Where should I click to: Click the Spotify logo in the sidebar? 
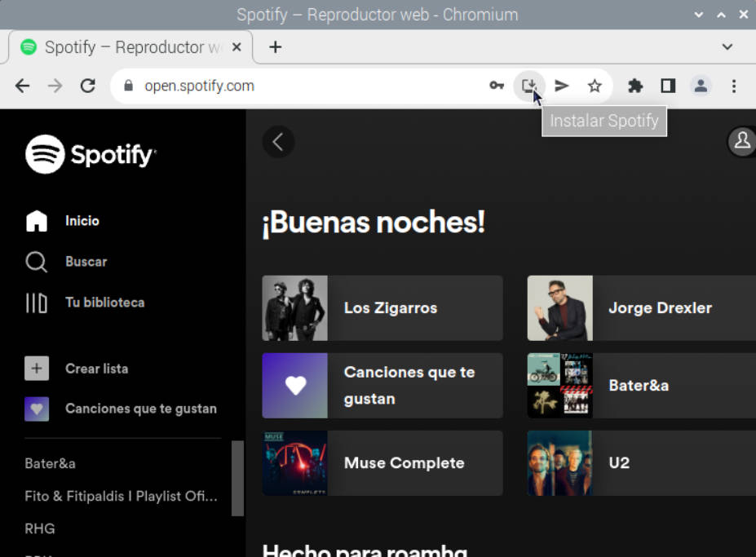[x=91, y=154]
